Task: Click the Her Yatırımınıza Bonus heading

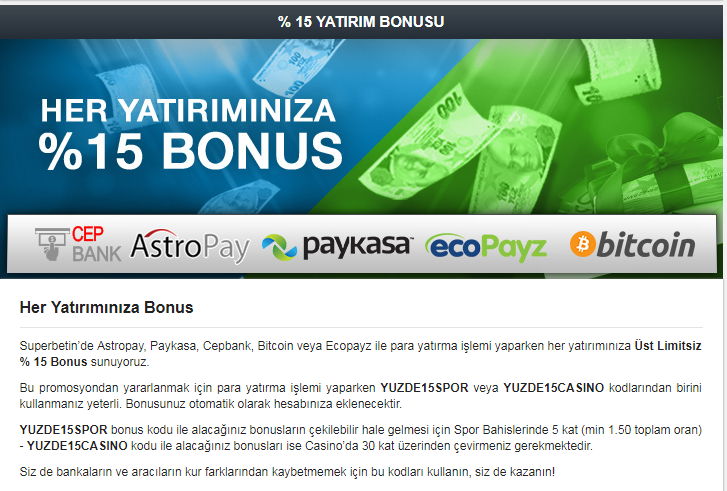Action: click(107, 307)
